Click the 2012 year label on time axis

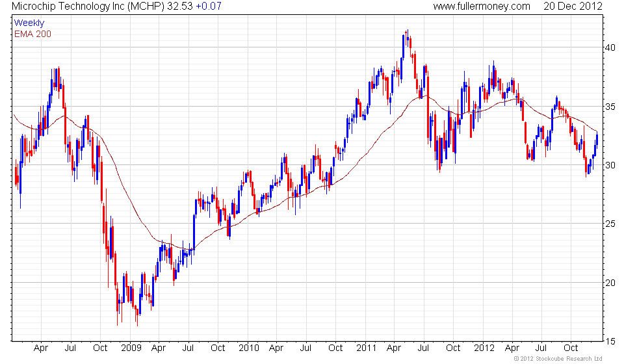pos(484,348)
